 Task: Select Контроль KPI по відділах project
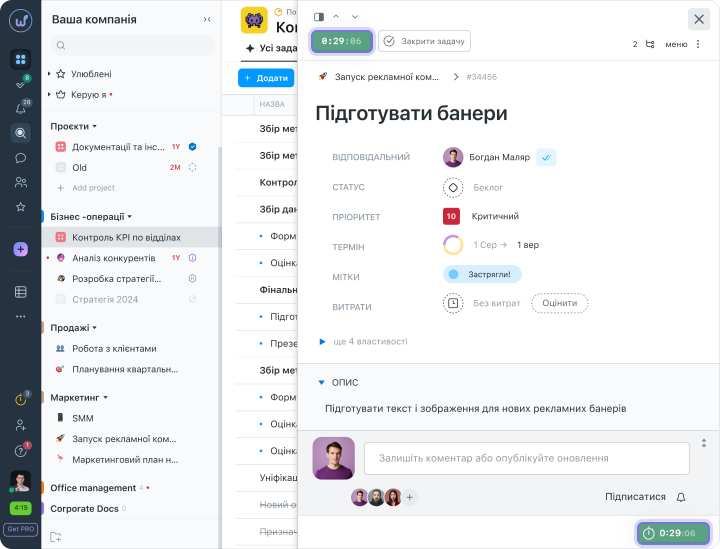[126, 237]
